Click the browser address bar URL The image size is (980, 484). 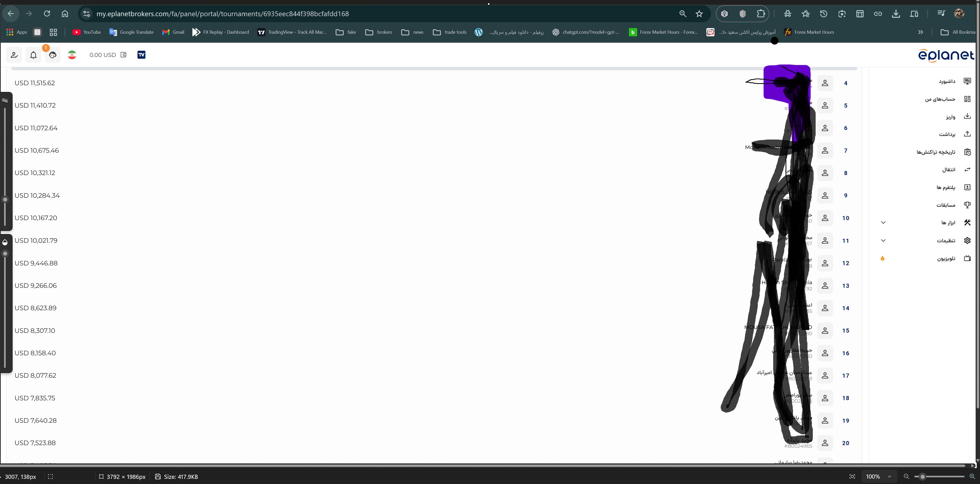[x=222, y=14]
